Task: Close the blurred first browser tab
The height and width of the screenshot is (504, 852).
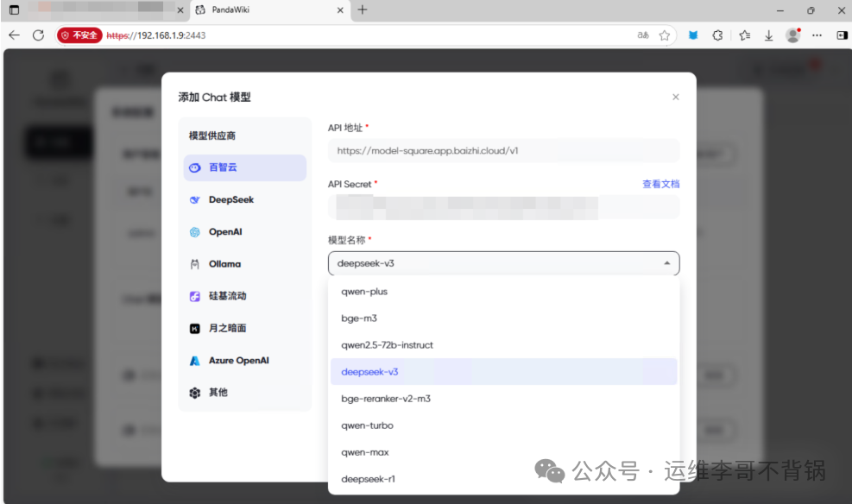Action: [180, 10]
